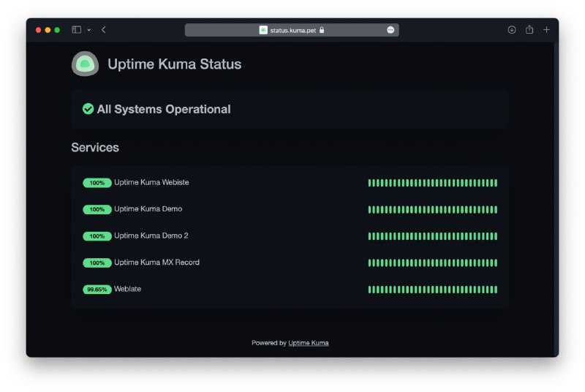Click the Share icon in toolbar
This screenshot has height=392, width=585.
(x=529, y=29)
